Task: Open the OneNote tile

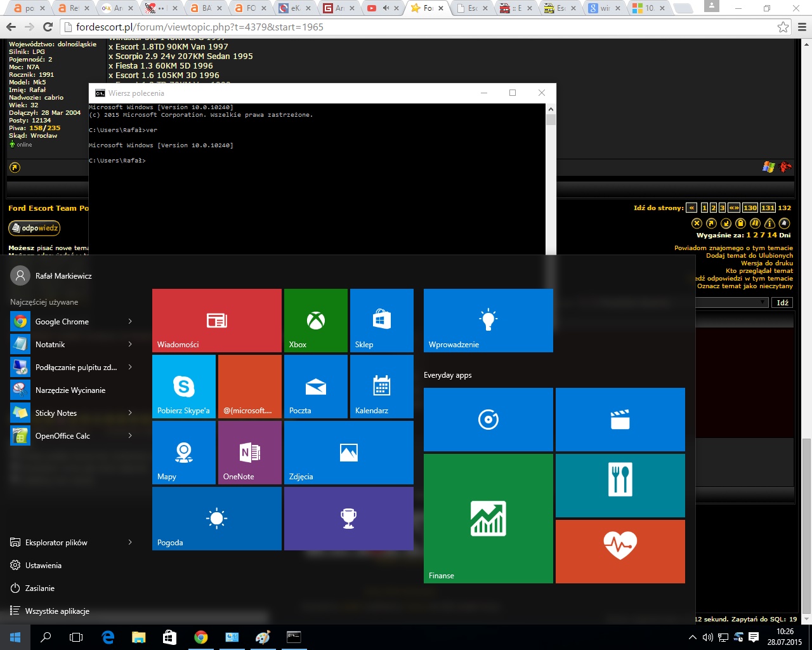Action: [249, 453]
